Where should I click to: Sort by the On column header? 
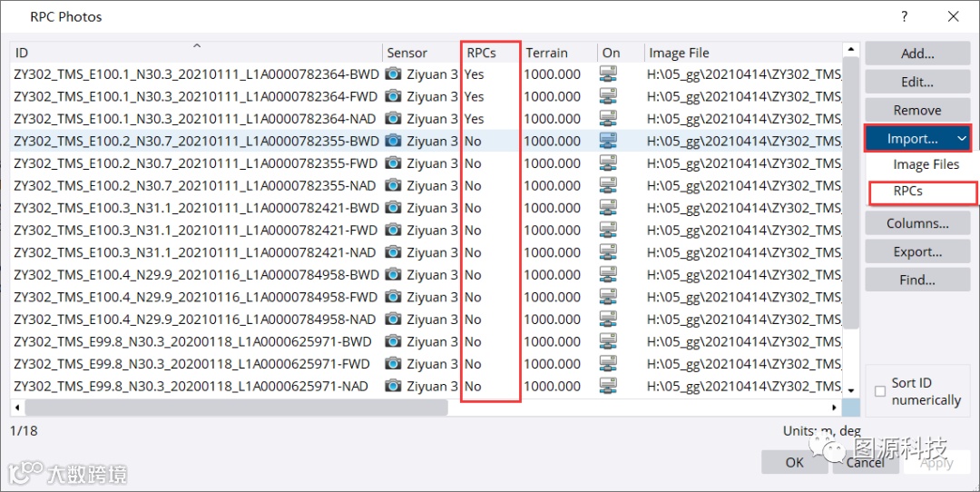coord(621,53)
